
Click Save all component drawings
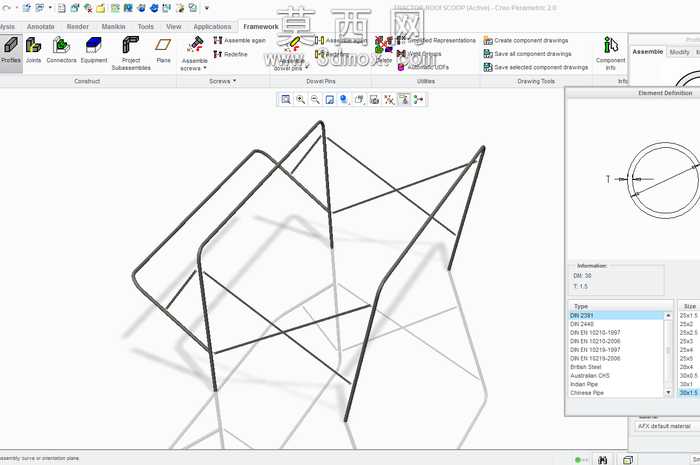click(528, 54)
